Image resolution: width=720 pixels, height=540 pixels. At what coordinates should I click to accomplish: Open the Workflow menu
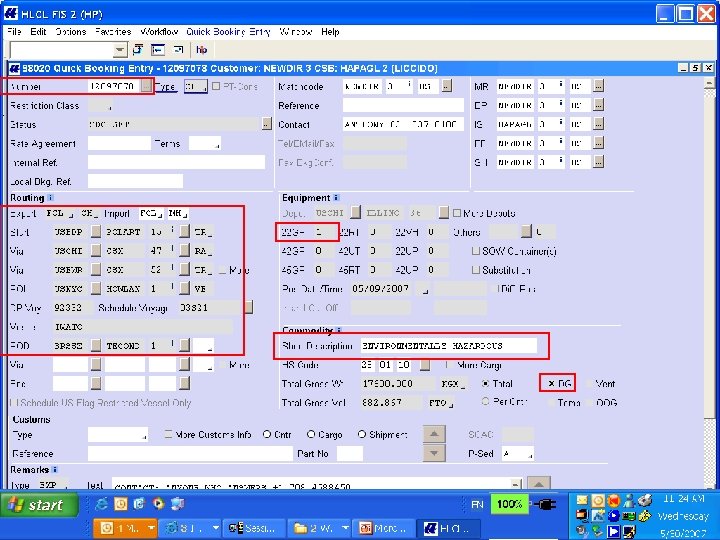(x=159, y=32)
